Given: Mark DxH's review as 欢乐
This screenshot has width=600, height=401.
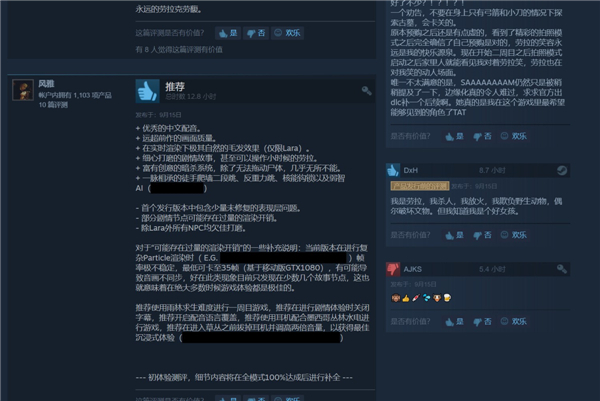Looking at the screenshot, I should (x=514, y=235).
